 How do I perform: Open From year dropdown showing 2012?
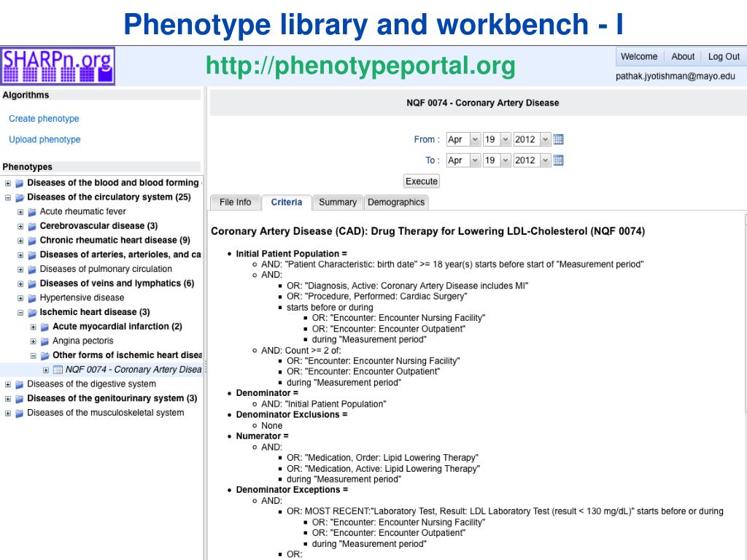coord(532,139)
